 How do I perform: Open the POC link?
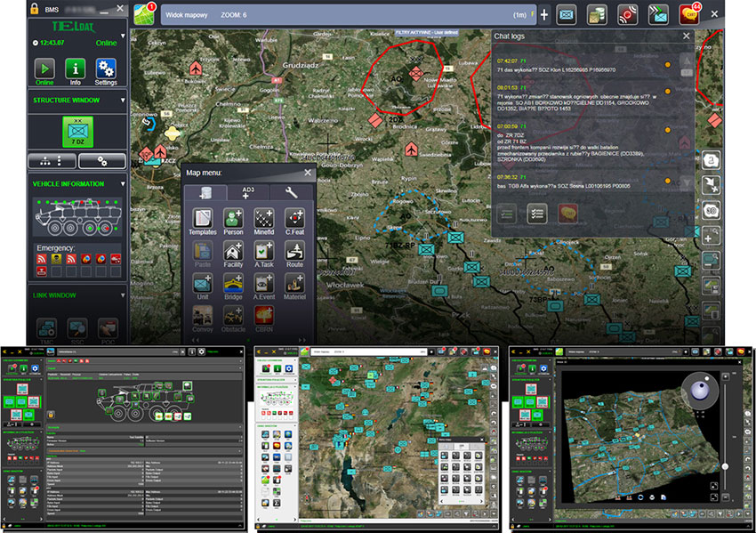tap(108, 328)
